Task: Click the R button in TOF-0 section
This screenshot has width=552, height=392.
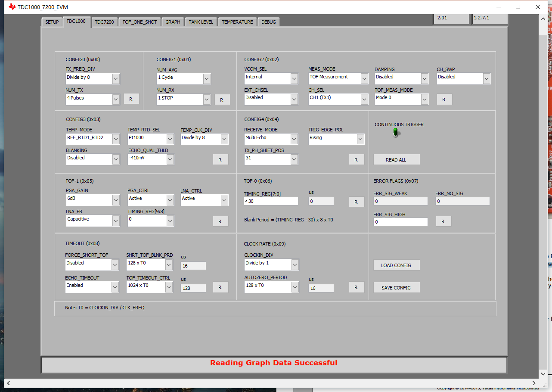Action: [357, 202]
